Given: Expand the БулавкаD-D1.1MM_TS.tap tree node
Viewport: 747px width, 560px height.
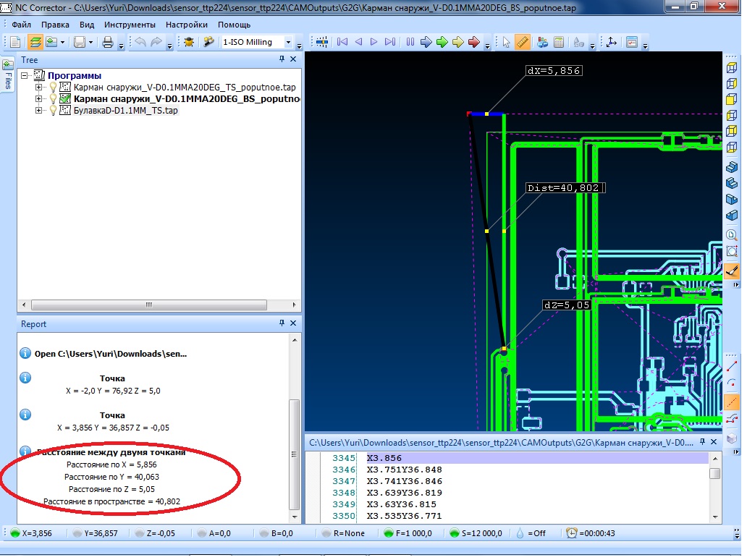Looking at the screenshot, I should click(x=39, y=111).
